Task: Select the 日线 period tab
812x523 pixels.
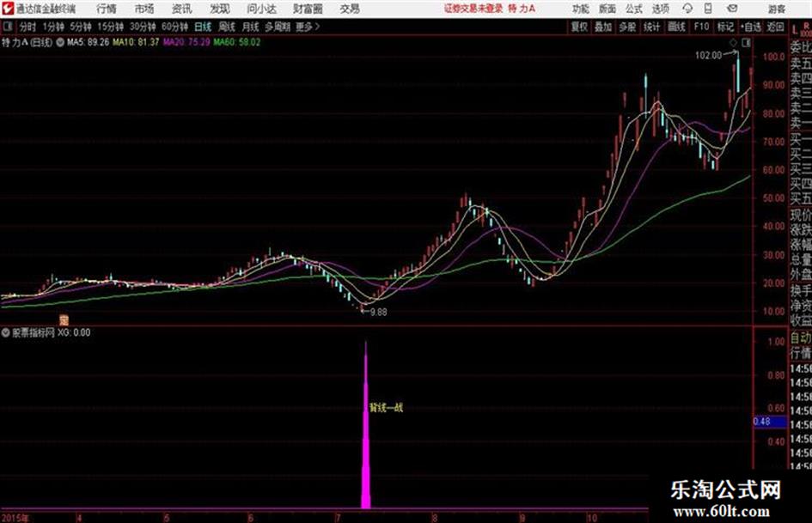Action: click(203, 27)
